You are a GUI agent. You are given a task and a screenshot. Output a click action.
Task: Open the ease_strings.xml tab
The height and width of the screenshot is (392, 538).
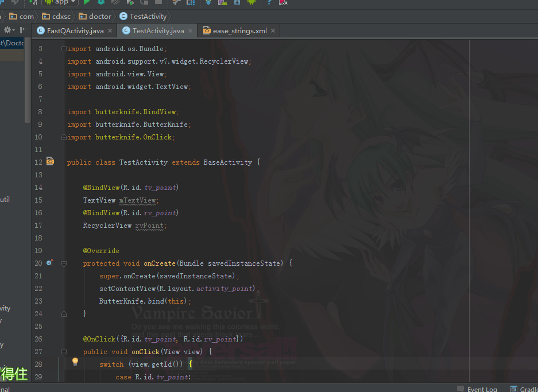pyautogui.click(x=239, y=31)
